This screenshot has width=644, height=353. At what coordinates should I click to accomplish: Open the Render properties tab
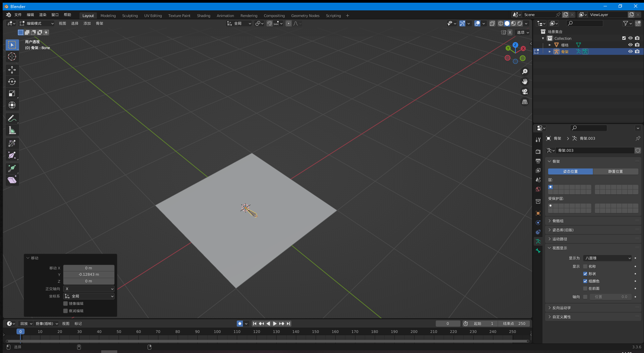point(538,151)
